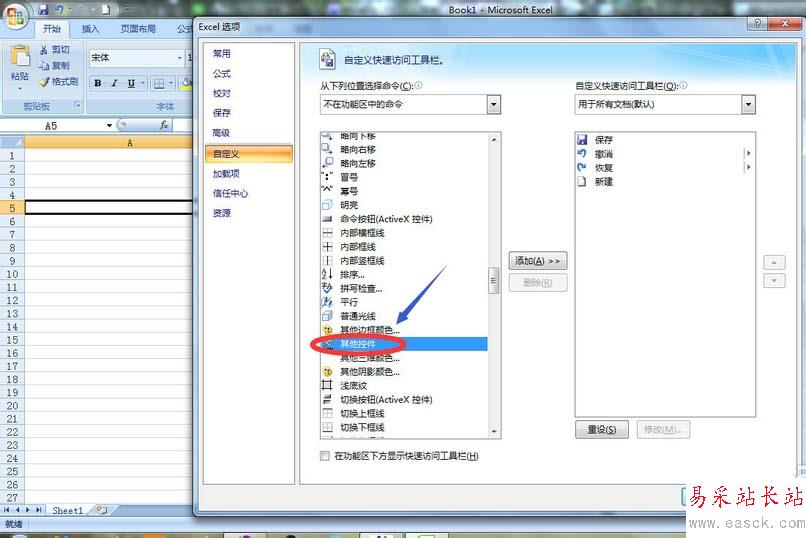The width and height of the screenshot is (806, 538).
Task: Open the borders dropdown arrow
Action: (171, 83)
